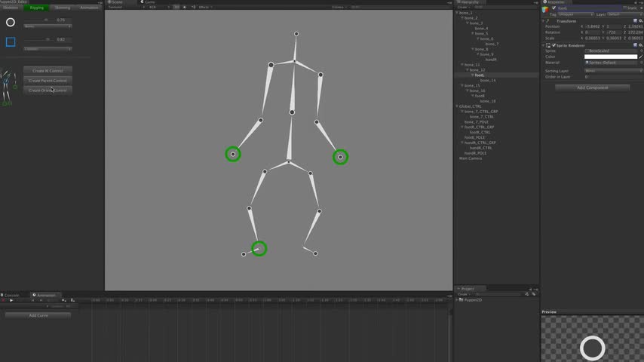
Task: Collapse the bone_1 tree item
Action: click(457, 13)
